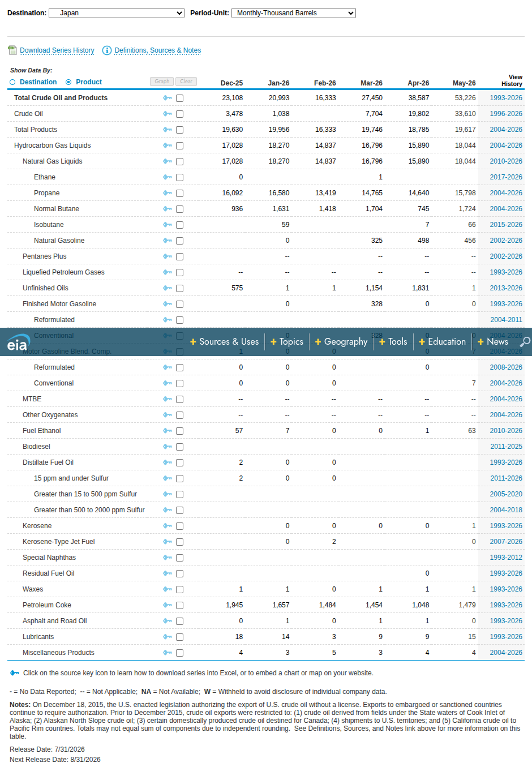The image size is (532, 767).
Task: Click the grayed-out Graph button
Action: pos(162,82)
